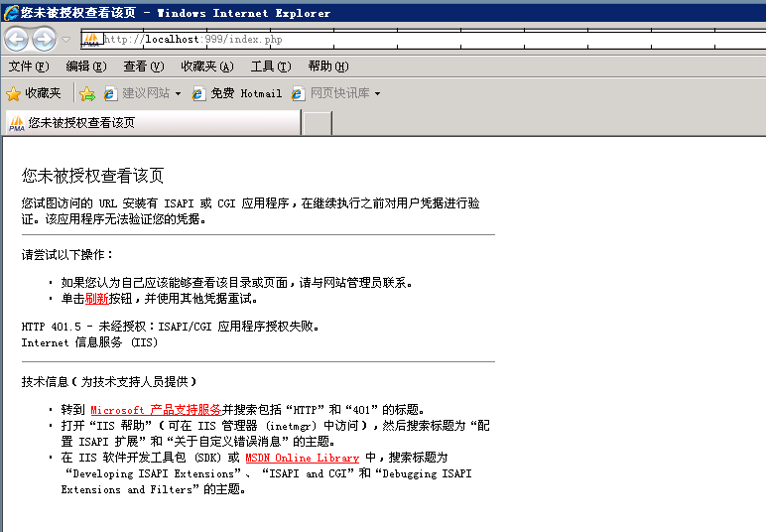Click the 收藏夹 favorites star button
The height and width of the screenshot is (532, 766).
click(33, 93)
